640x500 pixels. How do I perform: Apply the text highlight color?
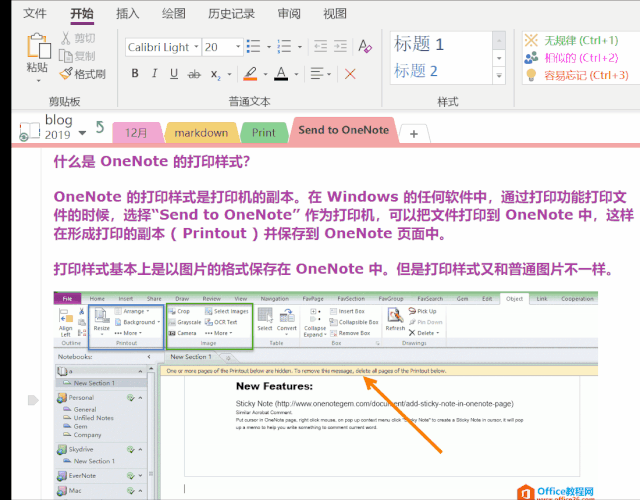pos(250,74)
